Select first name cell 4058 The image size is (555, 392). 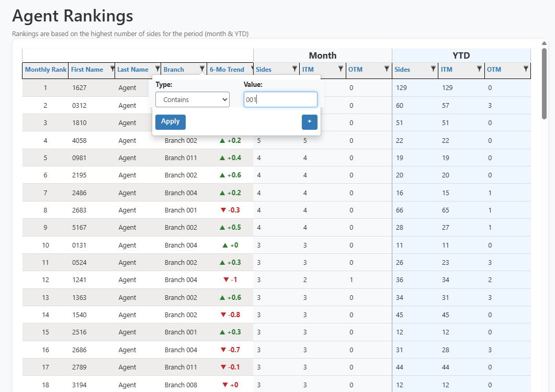[80, 141]
